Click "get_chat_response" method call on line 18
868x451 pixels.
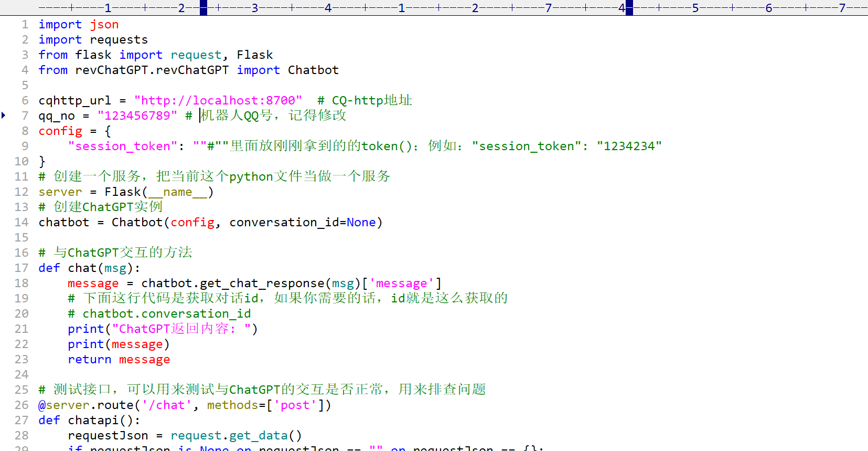tap(262, 283)
